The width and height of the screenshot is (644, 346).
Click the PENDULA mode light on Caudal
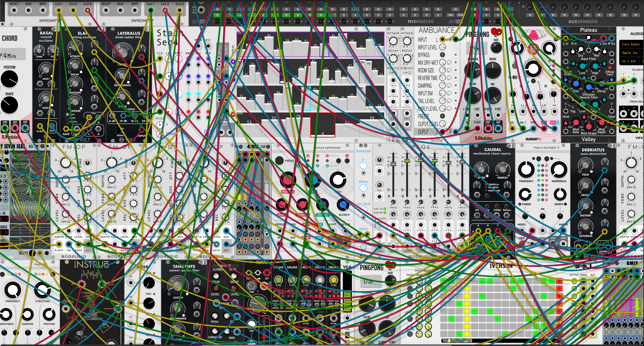coord(486,184)
